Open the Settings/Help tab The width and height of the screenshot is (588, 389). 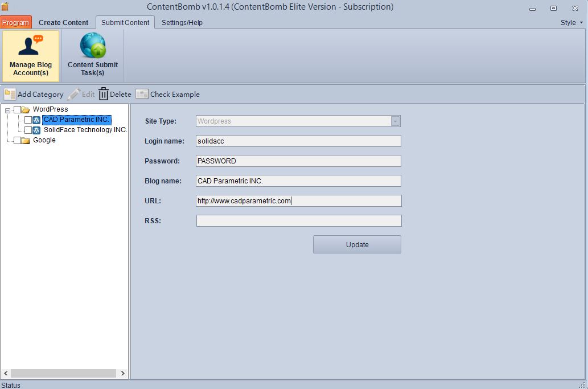[x=182, y=23]
